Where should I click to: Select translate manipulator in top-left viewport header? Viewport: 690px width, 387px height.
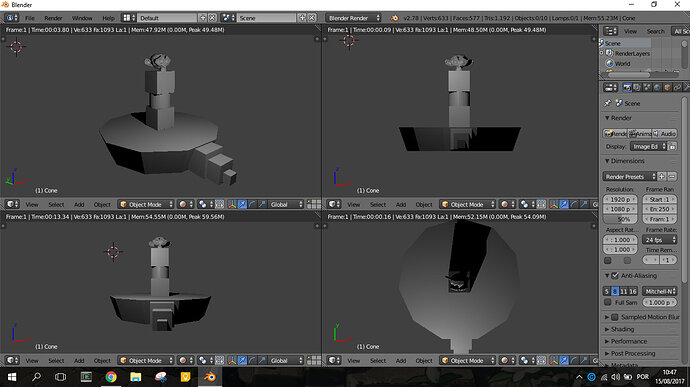pos(242,204)
